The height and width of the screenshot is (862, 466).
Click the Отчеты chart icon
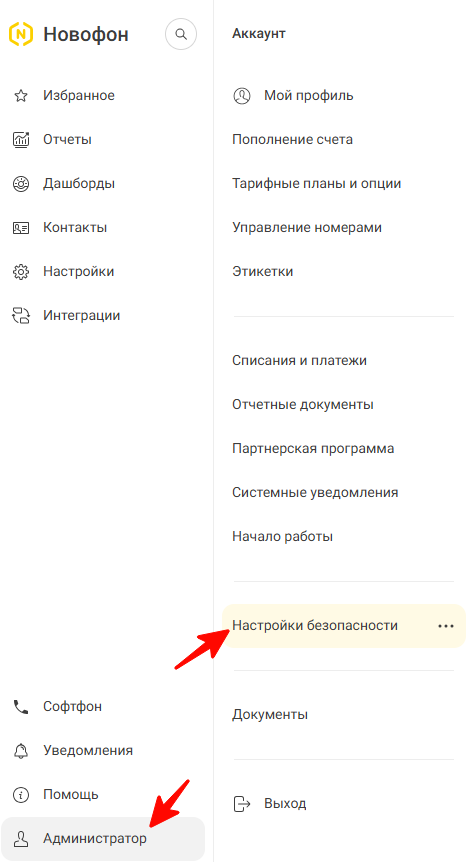point(21,140)
